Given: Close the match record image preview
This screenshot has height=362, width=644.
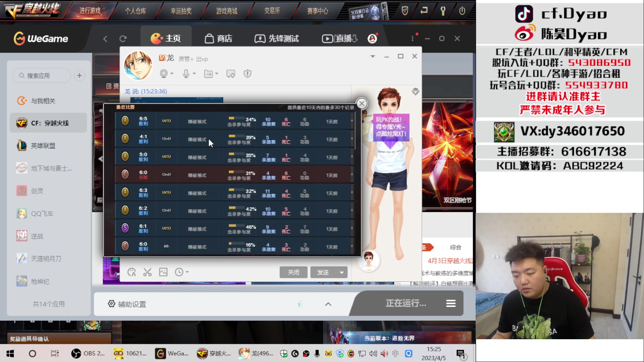Looking at the screenshot, I should (x=362, y=104).
